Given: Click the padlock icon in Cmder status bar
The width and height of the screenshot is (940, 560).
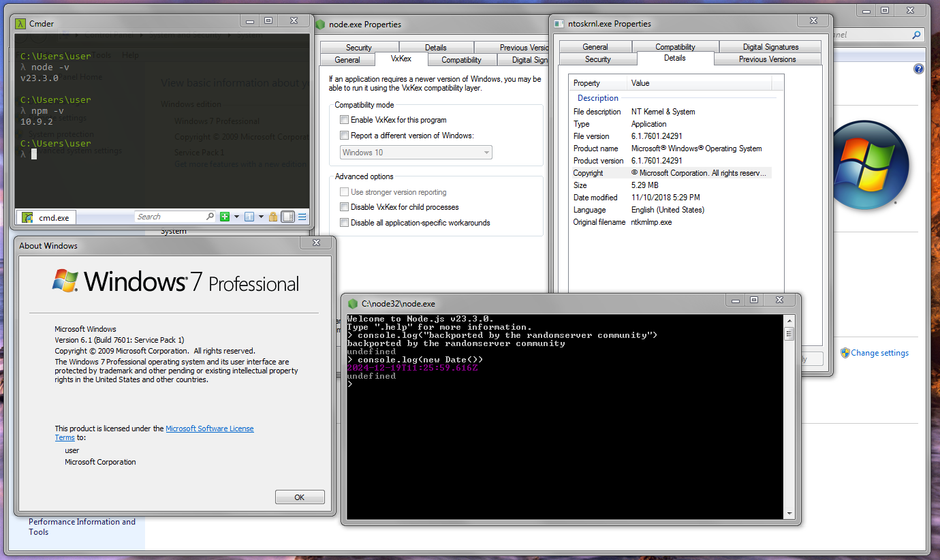Looking at the screenshot, I should pos(273,217).
